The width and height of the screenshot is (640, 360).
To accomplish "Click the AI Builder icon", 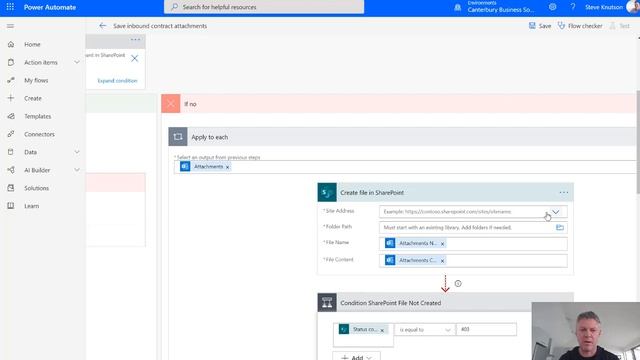I will (11, 170).
